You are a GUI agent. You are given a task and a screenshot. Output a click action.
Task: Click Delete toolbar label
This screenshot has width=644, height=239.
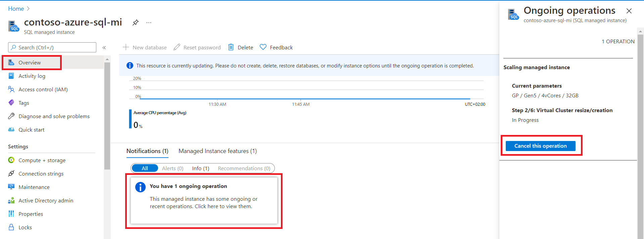tap(245, 48)
